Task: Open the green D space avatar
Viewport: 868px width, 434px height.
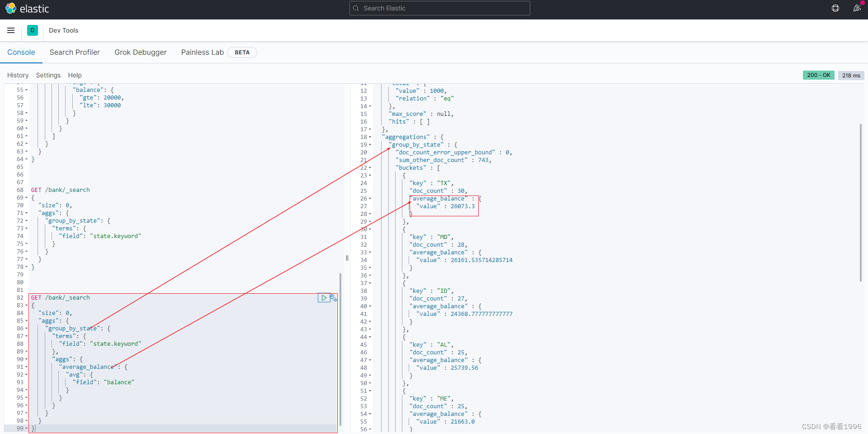Action: click(33, 30)
